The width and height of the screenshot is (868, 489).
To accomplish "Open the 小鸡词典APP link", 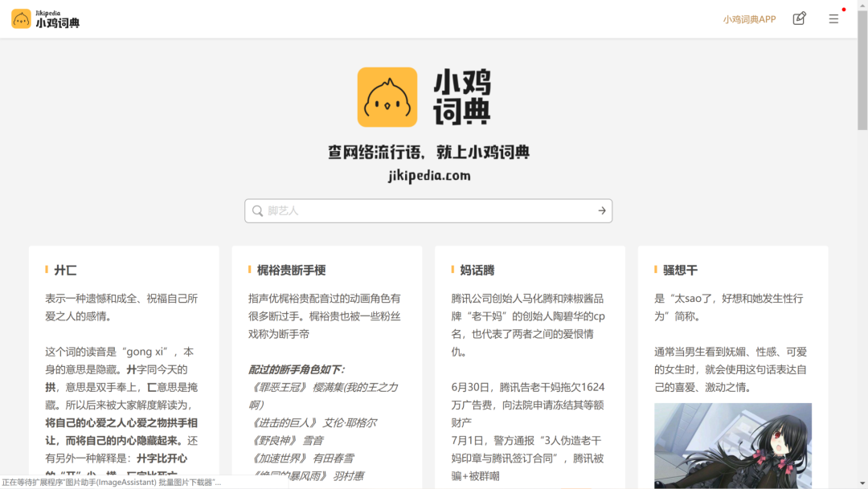I will pyautogui.click(x=749, y=19).
